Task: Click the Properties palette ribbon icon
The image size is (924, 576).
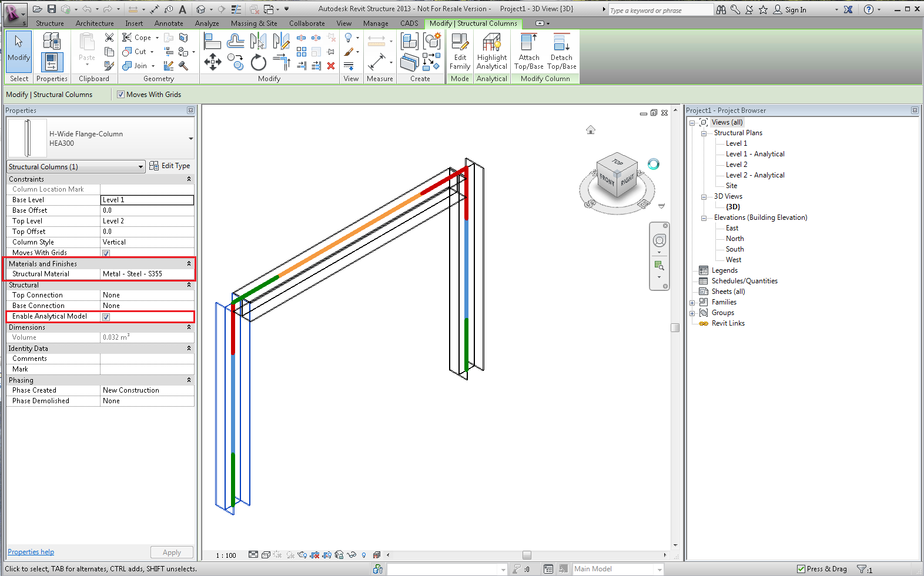Action: pyautogui.click(x=52, y=62)
